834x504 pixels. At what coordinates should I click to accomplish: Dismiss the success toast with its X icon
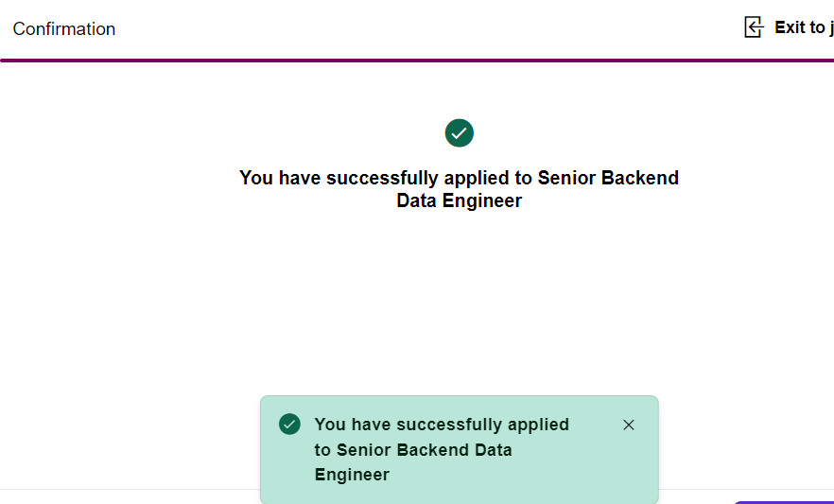[x=629, y=425]
